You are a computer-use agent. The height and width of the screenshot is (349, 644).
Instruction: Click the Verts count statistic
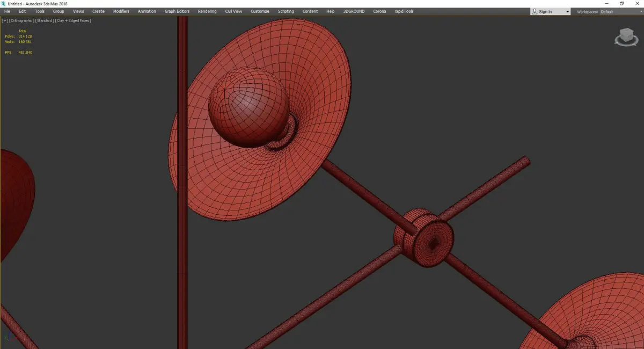click(x=18, y=42)
